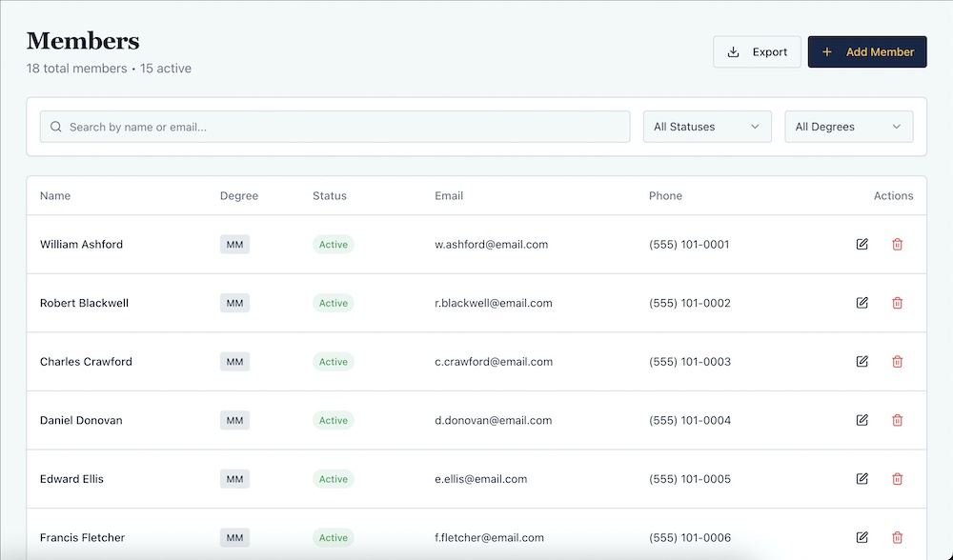Expand the All Degrees filter
This screenshot has height=560, width=953.
pyautogui.click(x=848, y=126)
